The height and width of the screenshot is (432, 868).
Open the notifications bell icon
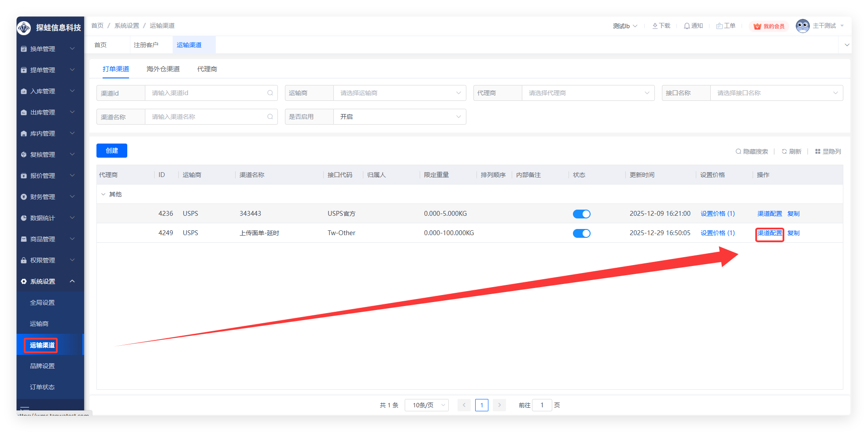687,26
